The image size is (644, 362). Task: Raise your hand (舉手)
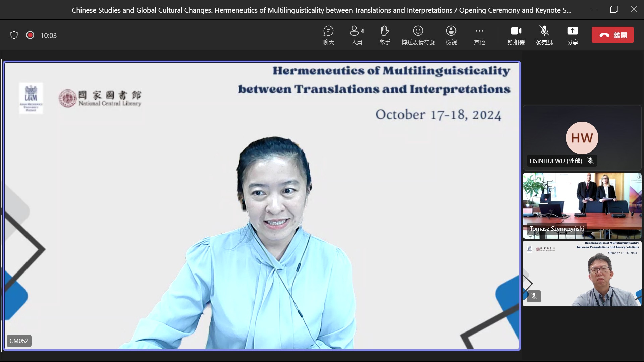(x=385, y=35)
